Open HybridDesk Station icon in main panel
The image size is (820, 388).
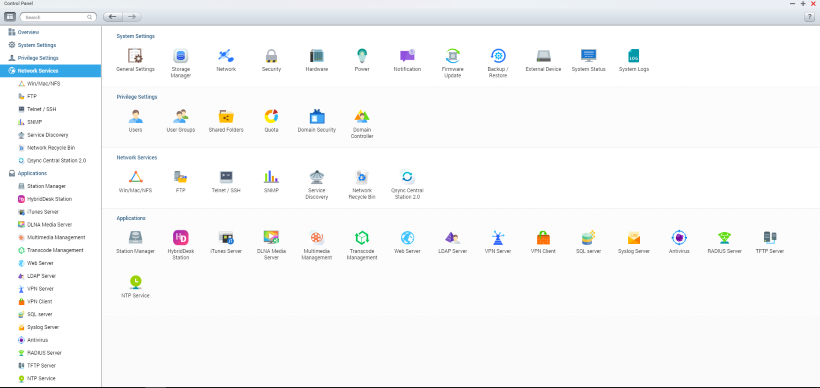pyautogui.click(x=180, y=237)
